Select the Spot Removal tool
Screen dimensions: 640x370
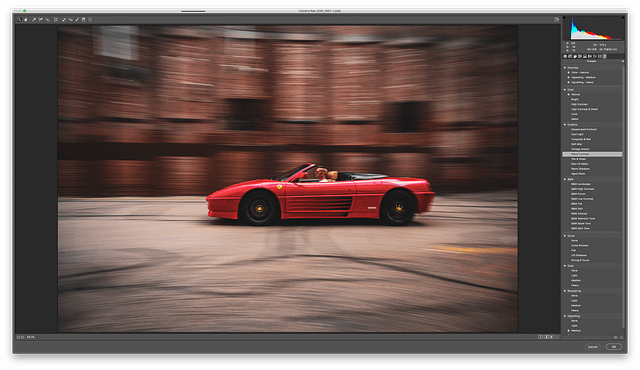coord(64,20)
